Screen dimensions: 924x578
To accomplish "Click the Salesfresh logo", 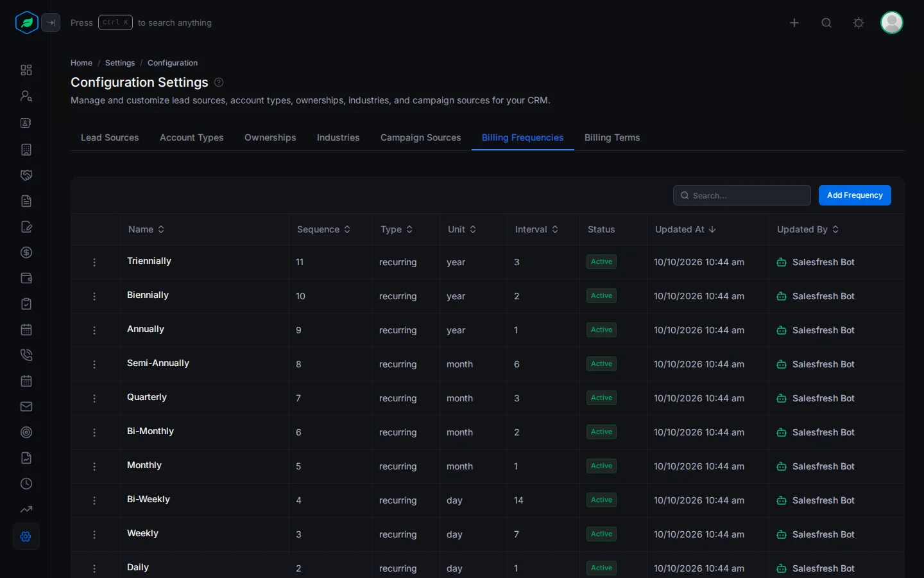I will 27,22.
